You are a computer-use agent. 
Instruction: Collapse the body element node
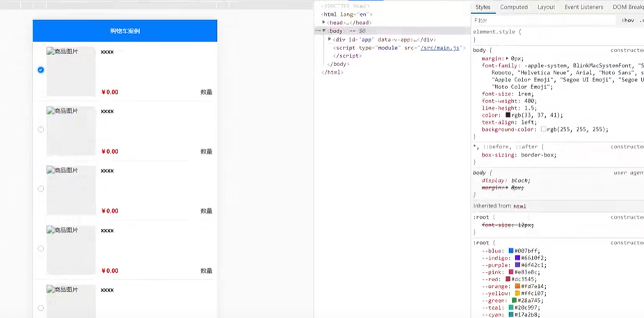coord(324,31)
